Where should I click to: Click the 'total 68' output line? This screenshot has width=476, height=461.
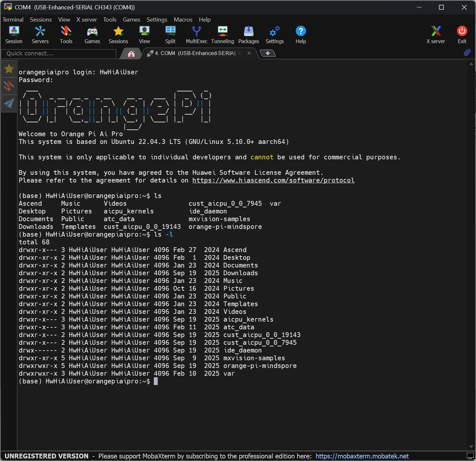pyautogui.click(x=34, y=242)
